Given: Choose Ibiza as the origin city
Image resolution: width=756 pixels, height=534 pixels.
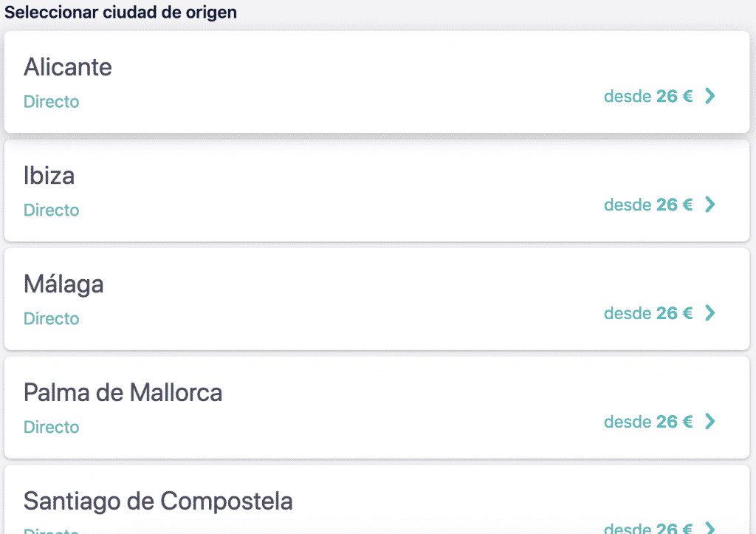Looking at the screenshot, I should click(x=49, y=176).
